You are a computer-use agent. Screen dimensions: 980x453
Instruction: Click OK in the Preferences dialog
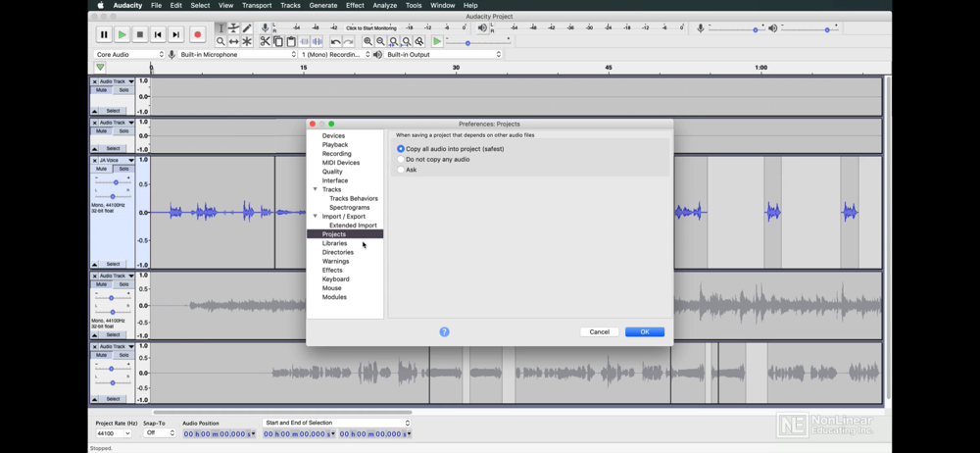click(x=644, y=332)
